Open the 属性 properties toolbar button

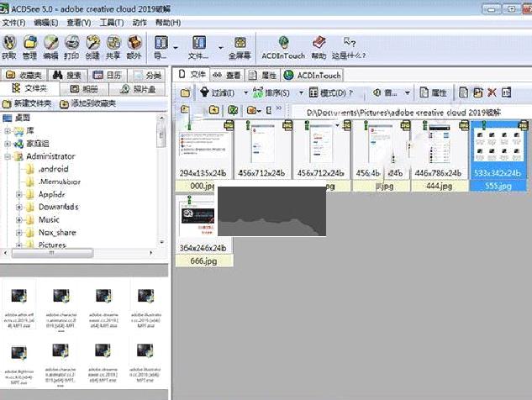(x=434, y=92)
